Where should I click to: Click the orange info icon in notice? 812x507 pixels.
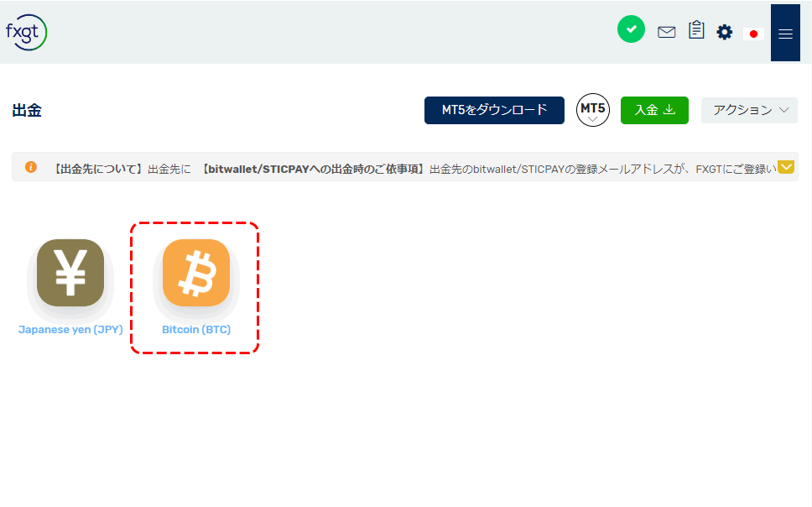click(x=30, y=167)
